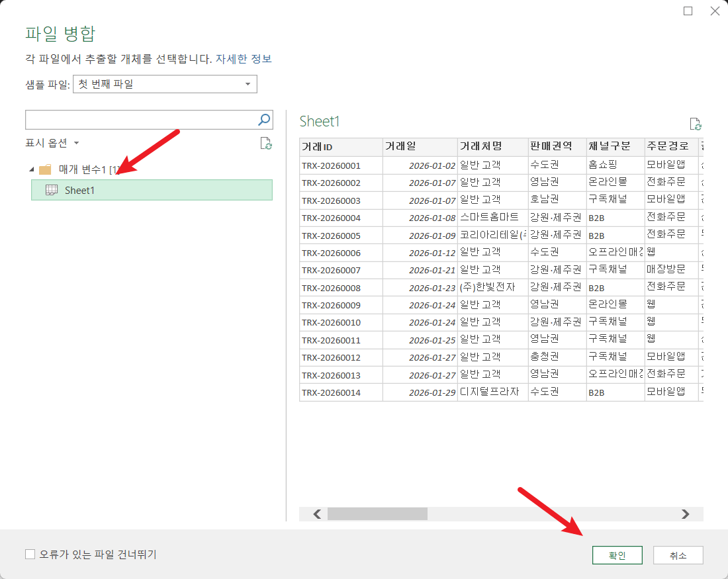Viewport: 728px width, 579px height.
Task: Select Sheet1 in the tree
Action: [x=152, y=190]
